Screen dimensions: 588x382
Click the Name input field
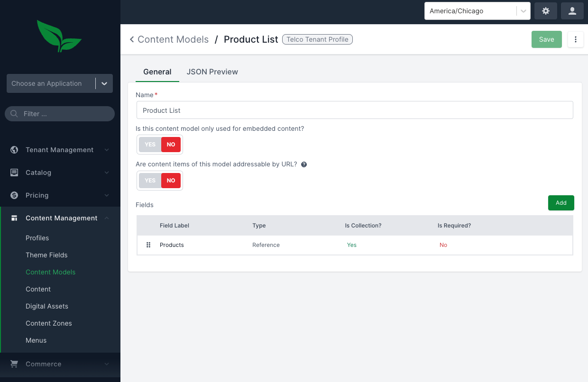[355, 110]
